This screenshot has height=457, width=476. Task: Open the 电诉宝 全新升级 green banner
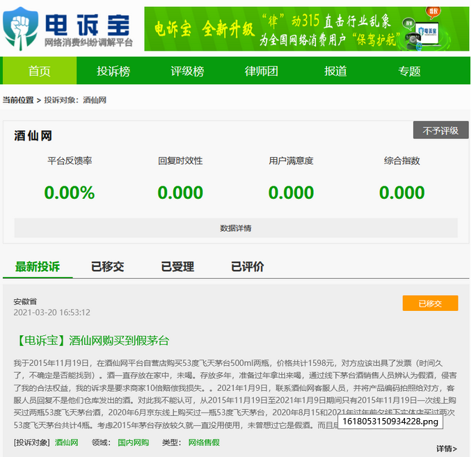tap(307, 29)
